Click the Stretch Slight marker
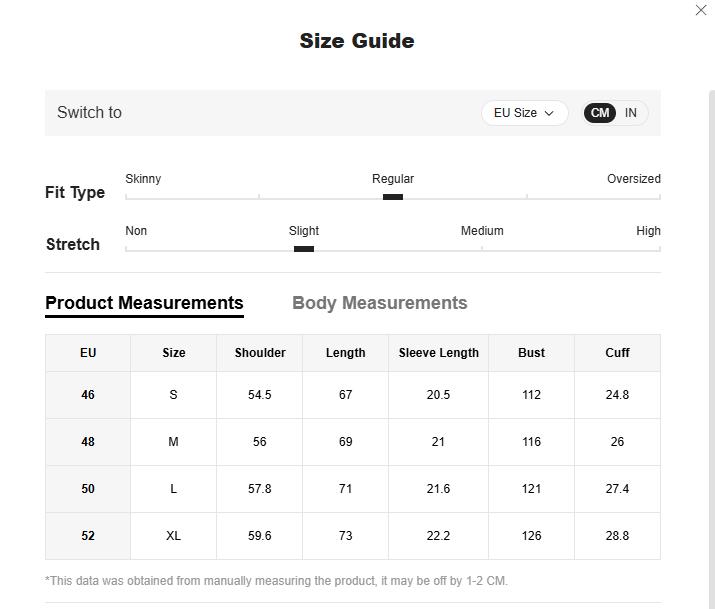 click(x=304, y=249)
